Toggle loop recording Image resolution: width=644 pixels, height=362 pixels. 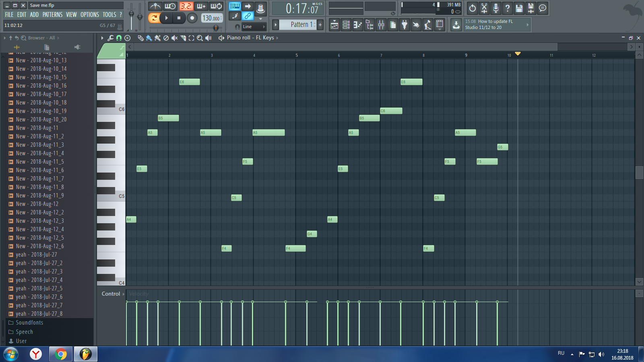tap(217, 6)
